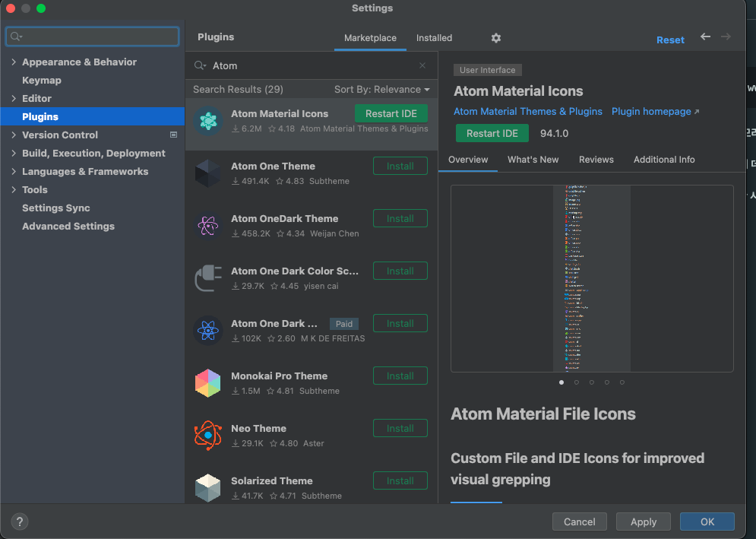Open Atom Material Themes & Plugins vendor link
Screen dimensions: 756x539
528,112
